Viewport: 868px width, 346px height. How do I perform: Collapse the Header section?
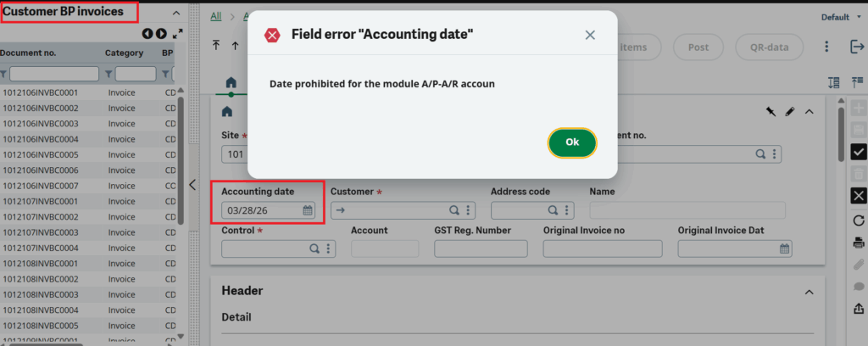[809, 291]
